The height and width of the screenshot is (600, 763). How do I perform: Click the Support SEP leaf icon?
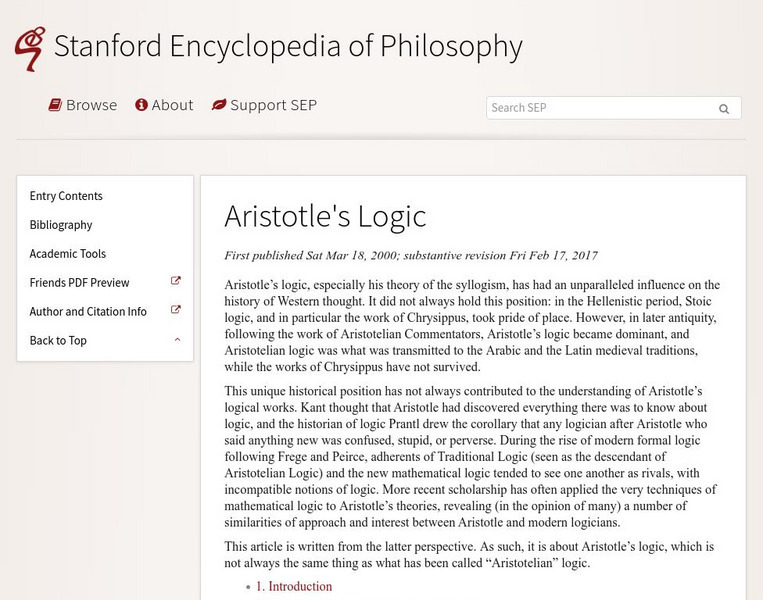tap(219, 105)
